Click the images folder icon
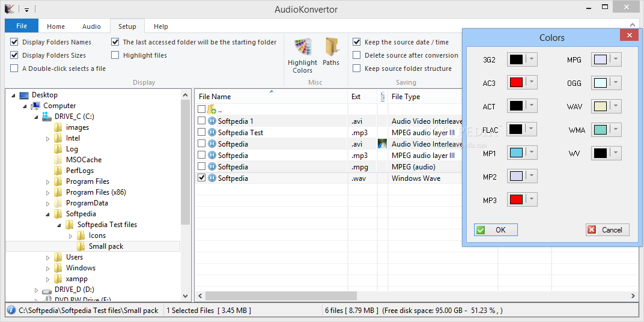The height and width of the screenshot is (322, 644). [58, 127]
